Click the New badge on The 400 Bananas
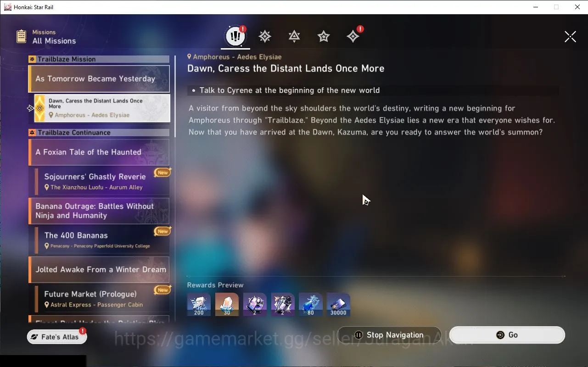The width and height of the screenshot is (588, 367). click(x=162, y=231)
